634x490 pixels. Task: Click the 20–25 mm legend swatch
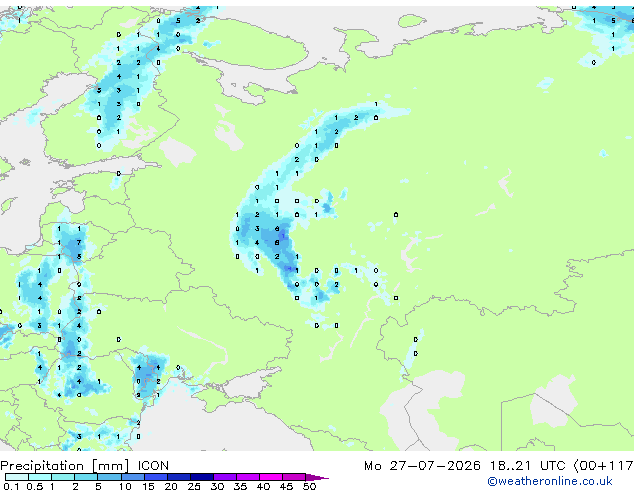tap(178, 477)
